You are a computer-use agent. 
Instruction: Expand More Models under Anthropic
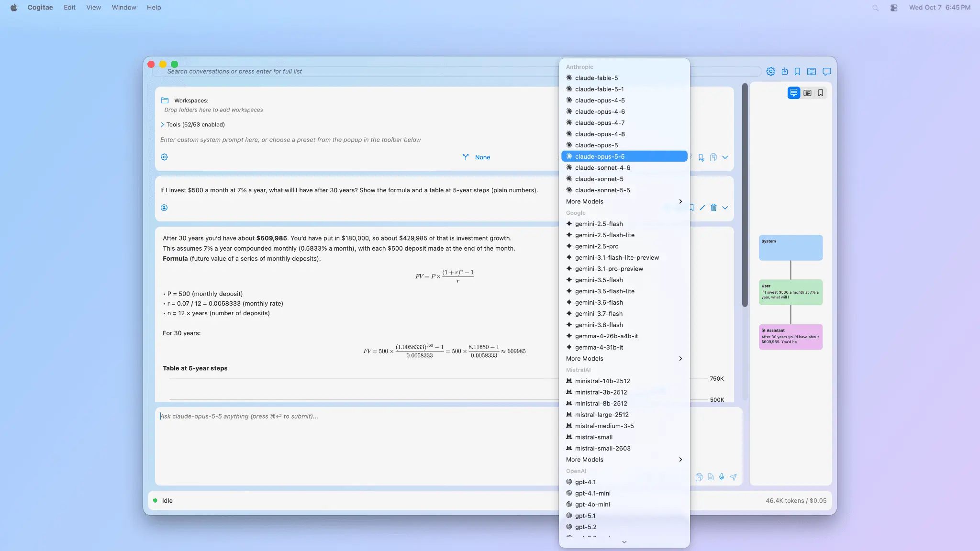click(624, 201)
